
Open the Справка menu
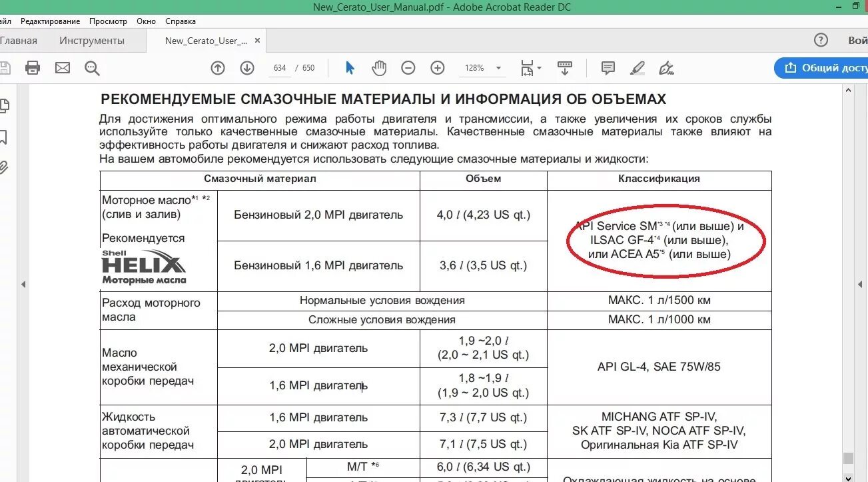181,21
